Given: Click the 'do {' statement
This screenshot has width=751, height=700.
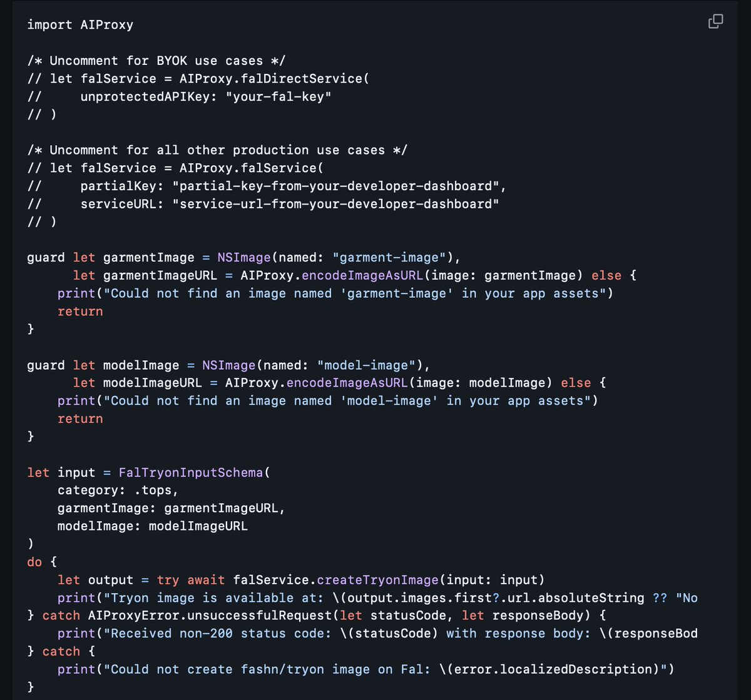Looking at the screenshot, I should tap(43, 562).
